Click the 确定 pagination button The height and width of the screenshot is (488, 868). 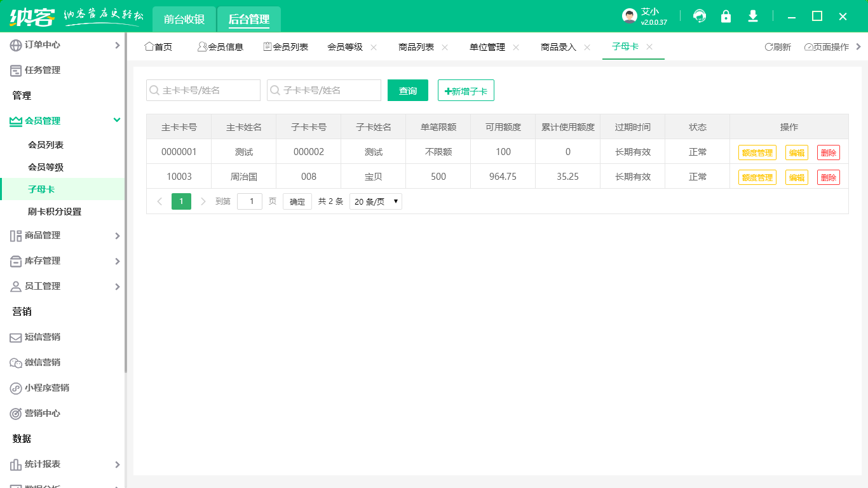[297, 201]
